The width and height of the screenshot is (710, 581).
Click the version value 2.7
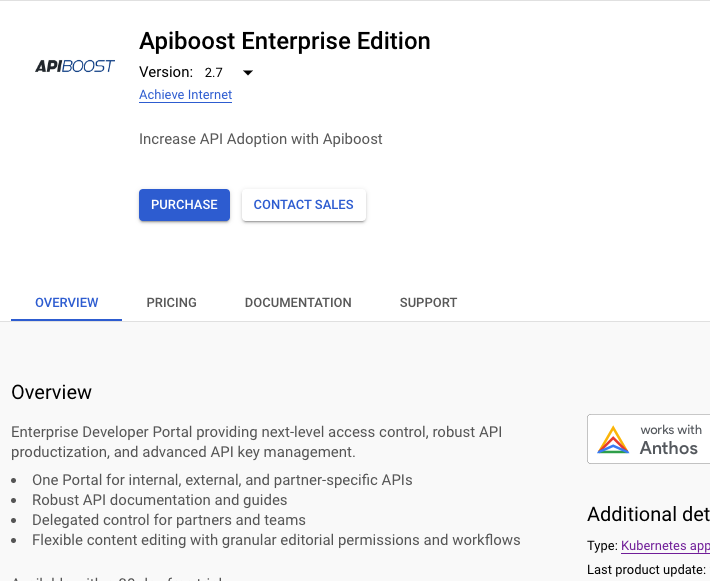point(213,72)
